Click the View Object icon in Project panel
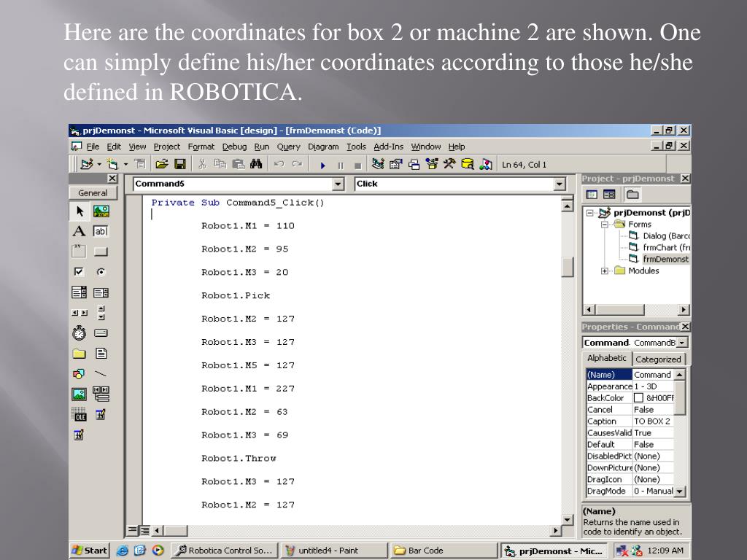The width and height of the screenshot is (747, 560). click(x=609, y=194)
